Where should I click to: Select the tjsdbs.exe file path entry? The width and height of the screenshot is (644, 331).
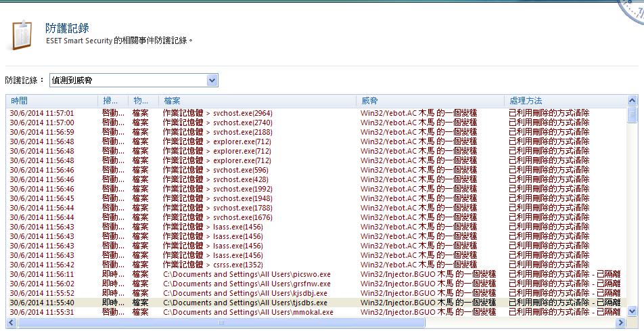[x=245, y=303]
